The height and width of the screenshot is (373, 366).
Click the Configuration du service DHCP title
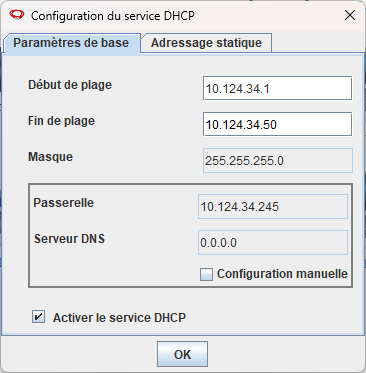click(x=113, y=16)
